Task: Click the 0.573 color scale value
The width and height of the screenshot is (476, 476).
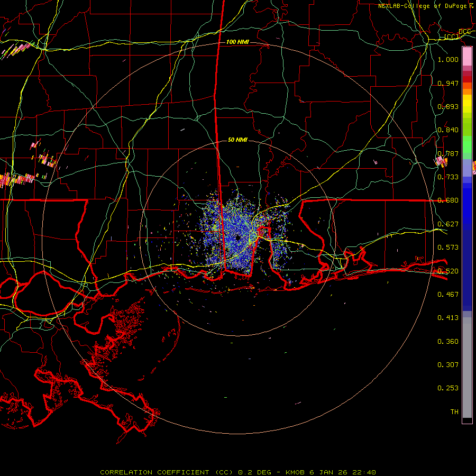Action: click(x=448, y=248)
